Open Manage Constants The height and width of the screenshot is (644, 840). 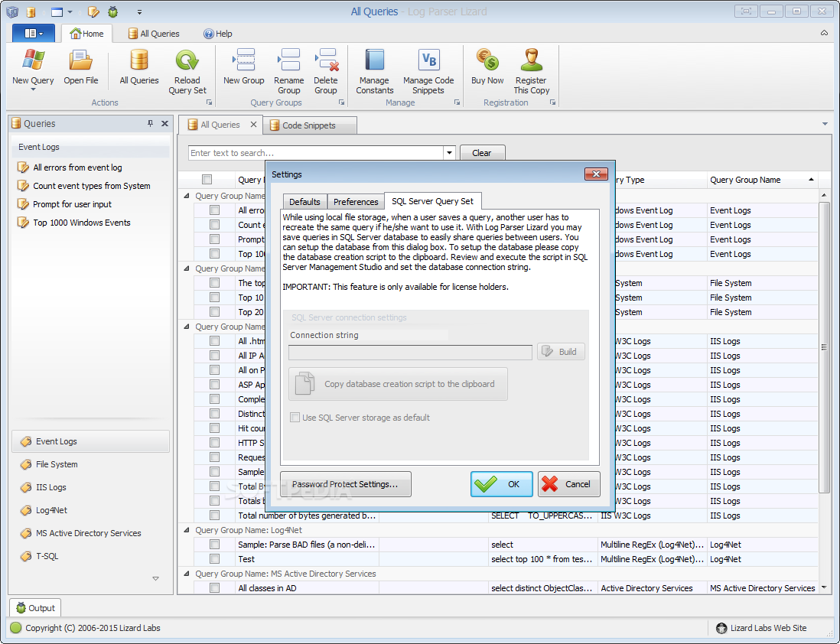(374, 60)
